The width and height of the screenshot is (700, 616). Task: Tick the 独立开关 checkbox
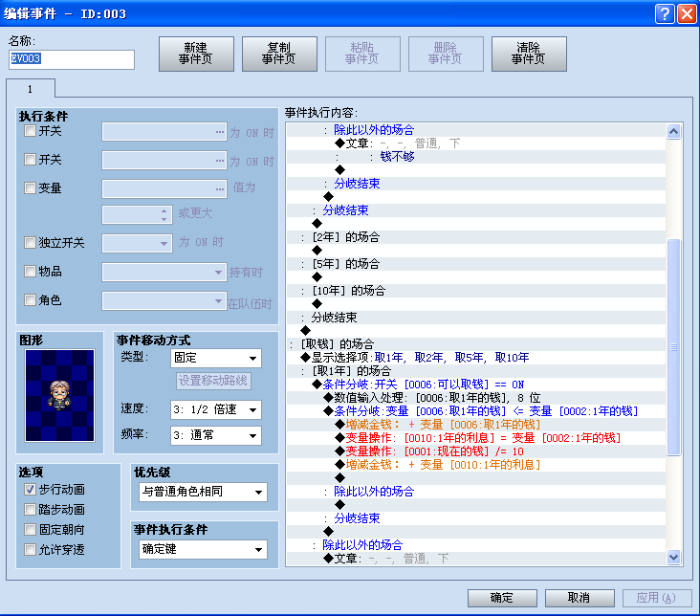tap(30, 243)
